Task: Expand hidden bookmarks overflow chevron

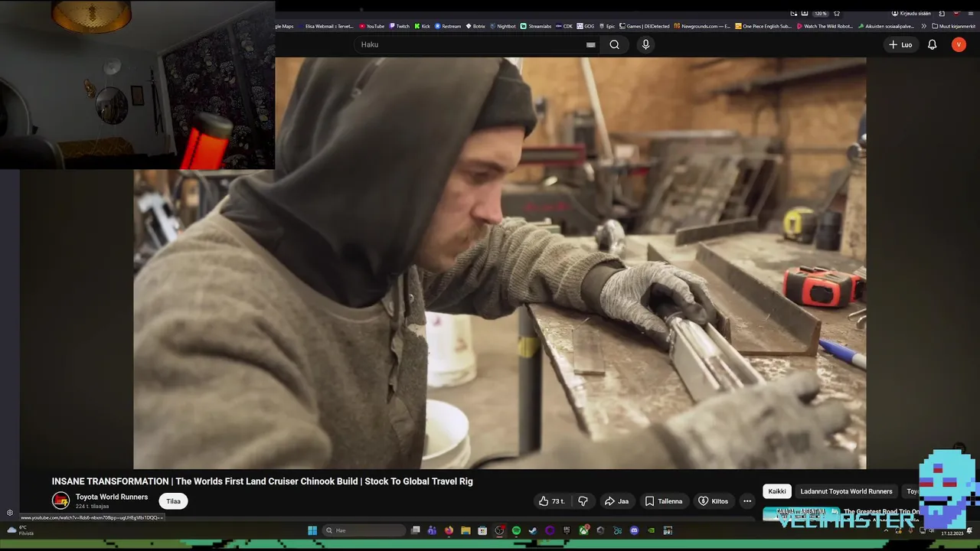Action: click(x=923, y=26)
